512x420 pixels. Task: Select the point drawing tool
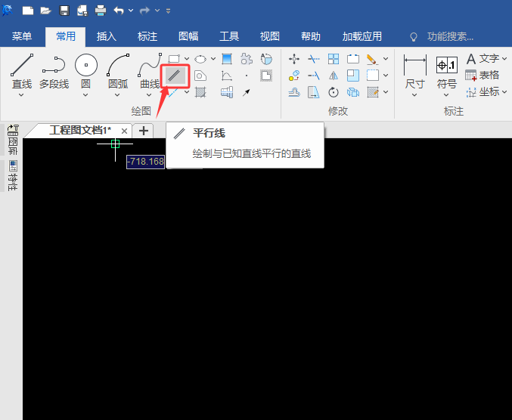[247, 76]
